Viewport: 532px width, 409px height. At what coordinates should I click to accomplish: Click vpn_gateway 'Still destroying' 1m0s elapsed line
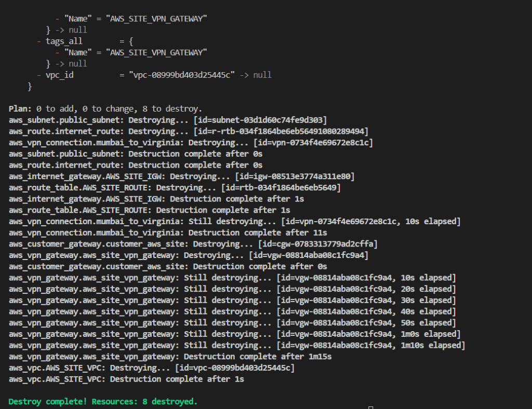(234, 334)
